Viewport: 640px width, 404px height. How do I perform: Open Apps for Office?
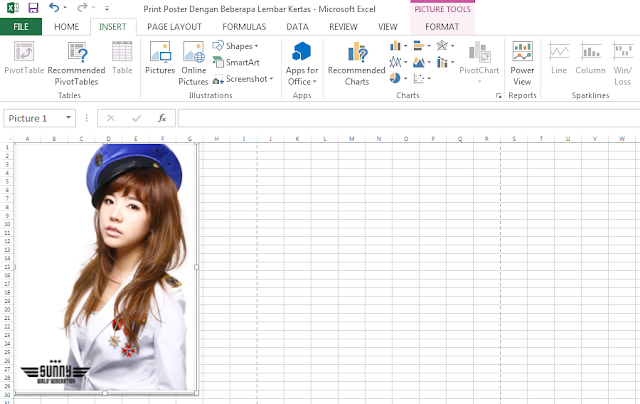tap(302, 64)
